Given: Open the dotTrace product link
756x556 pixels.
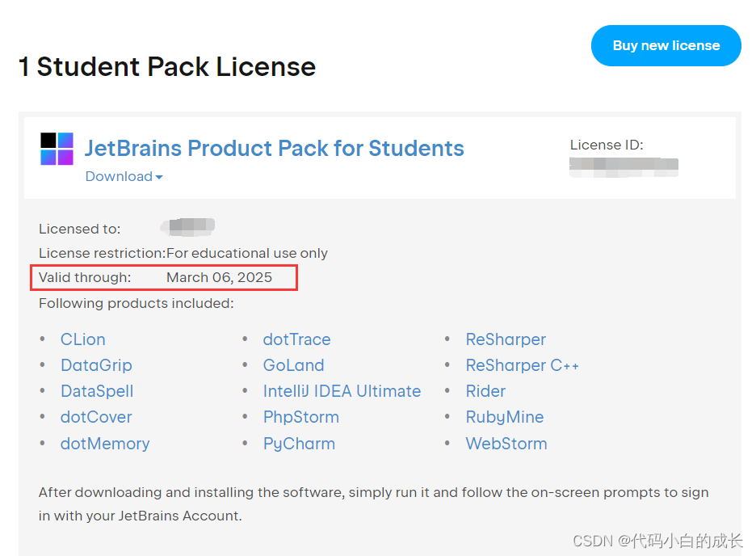Looking at the screenshot, I should [x=297, y=339].
